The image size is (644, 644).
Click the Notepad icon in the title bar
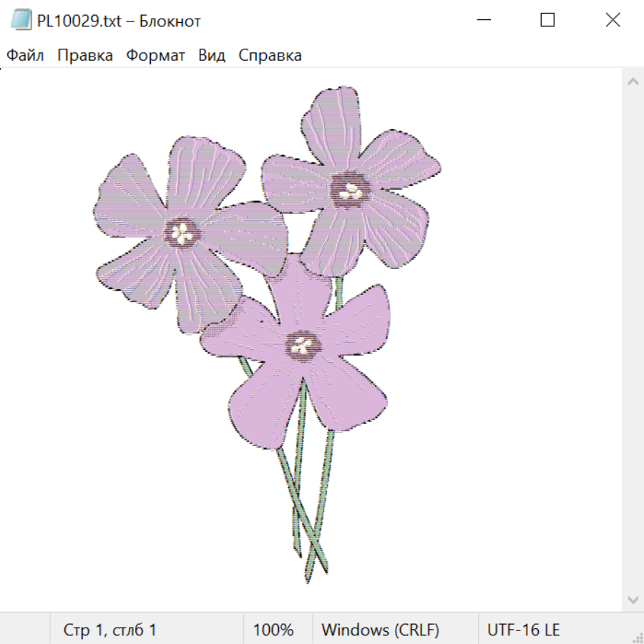21,21
